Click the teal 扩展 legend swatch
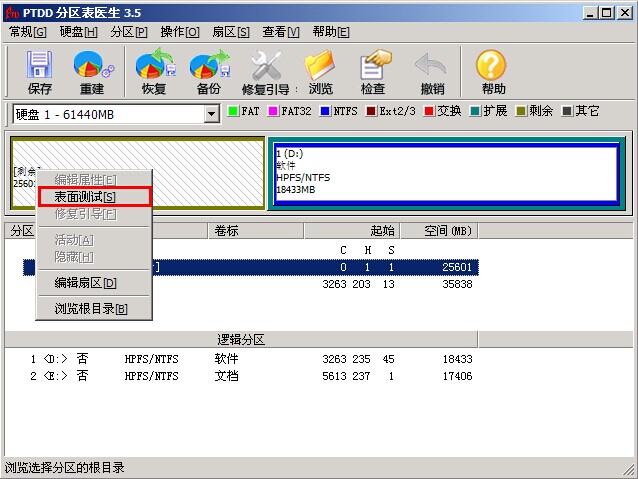The width and height of the screenshot is (638, 479). coord(475,111)
